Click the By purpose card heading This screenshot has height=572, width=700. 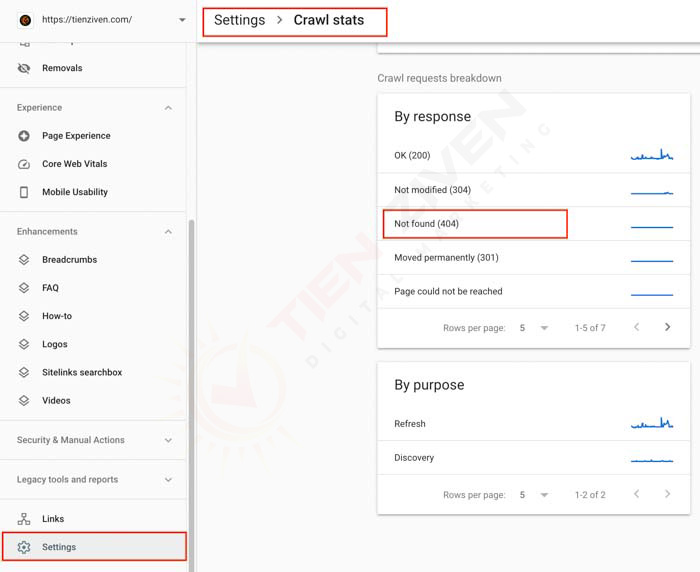pyautogui.click(x=429, y=385)
